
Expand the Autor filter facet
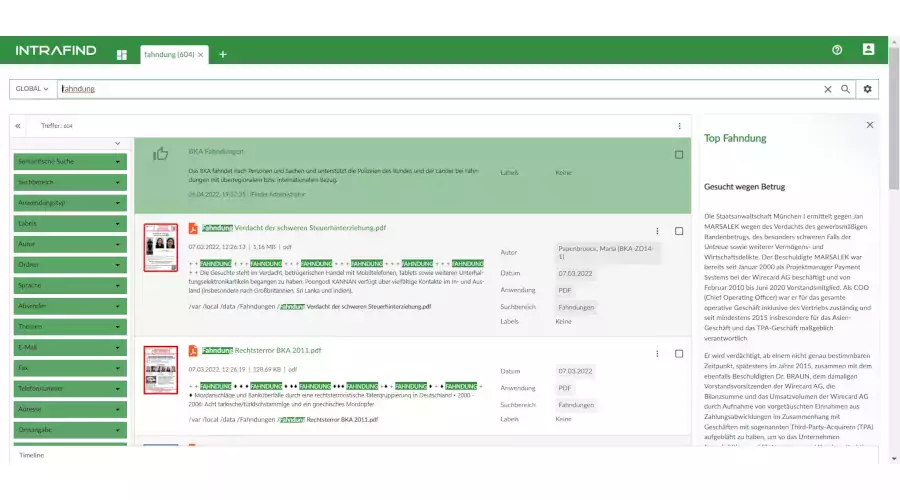(69, 244)
